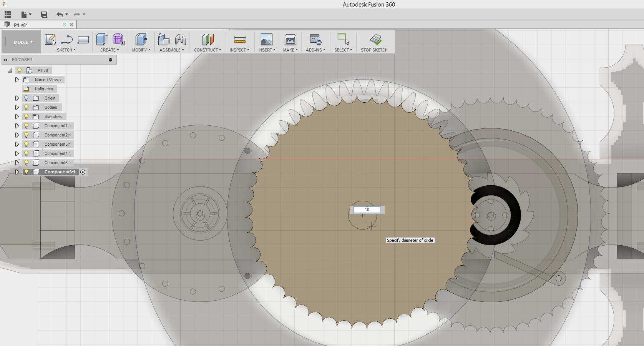
Task: Select the Create Sketch tool icon
Action: click(50, 40)
